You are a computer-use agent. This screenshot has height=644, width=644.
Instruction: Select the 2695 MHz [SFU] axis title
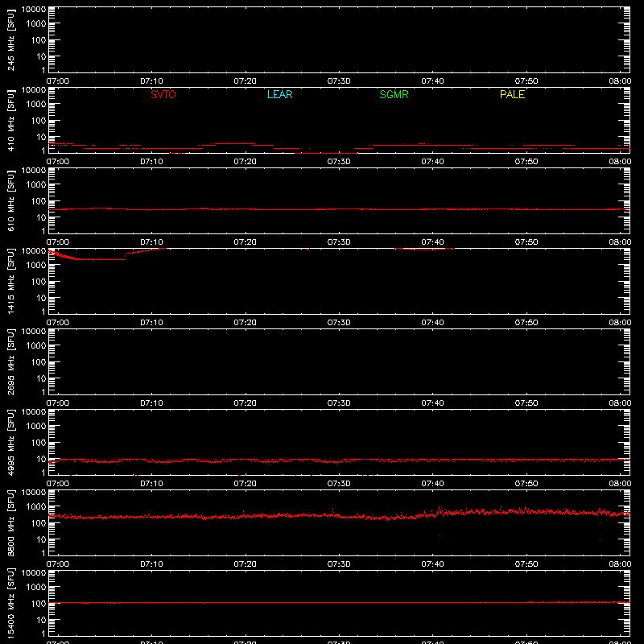[x=10, y=361]
